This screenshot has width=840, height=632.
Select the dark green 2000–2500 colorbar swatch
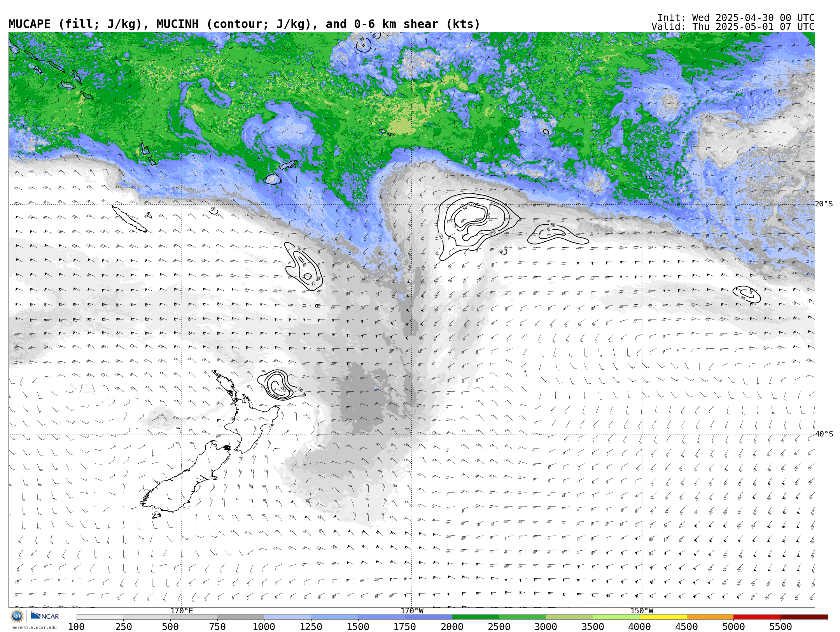point(475,617)
